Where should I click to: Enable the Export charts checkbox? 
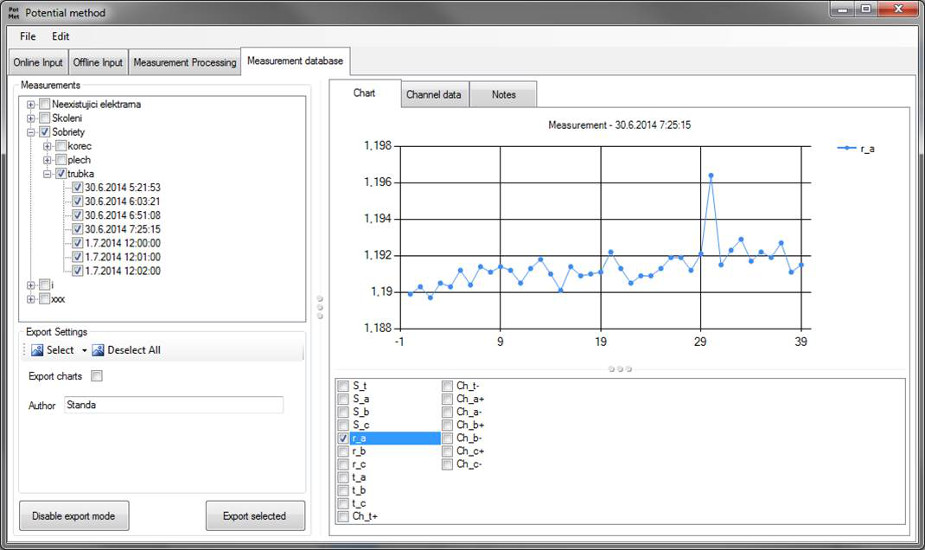97,376
